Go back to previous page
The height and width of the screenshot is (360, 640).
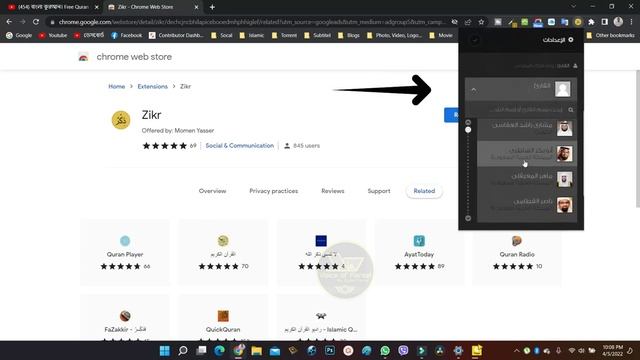[9, 22]
